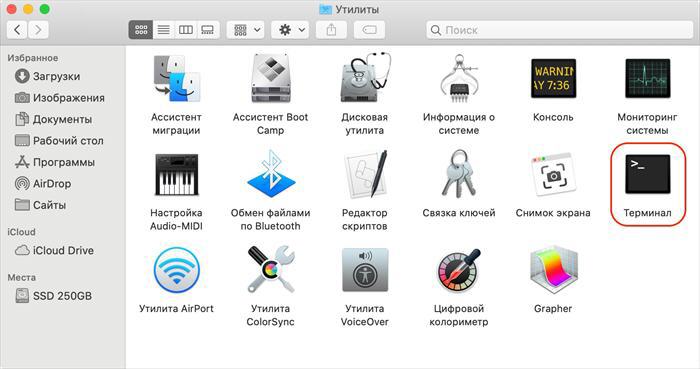Viewport: 700px width, 369px height.
Task: Switch to column view mode
Action: click(x=186, y=30)
